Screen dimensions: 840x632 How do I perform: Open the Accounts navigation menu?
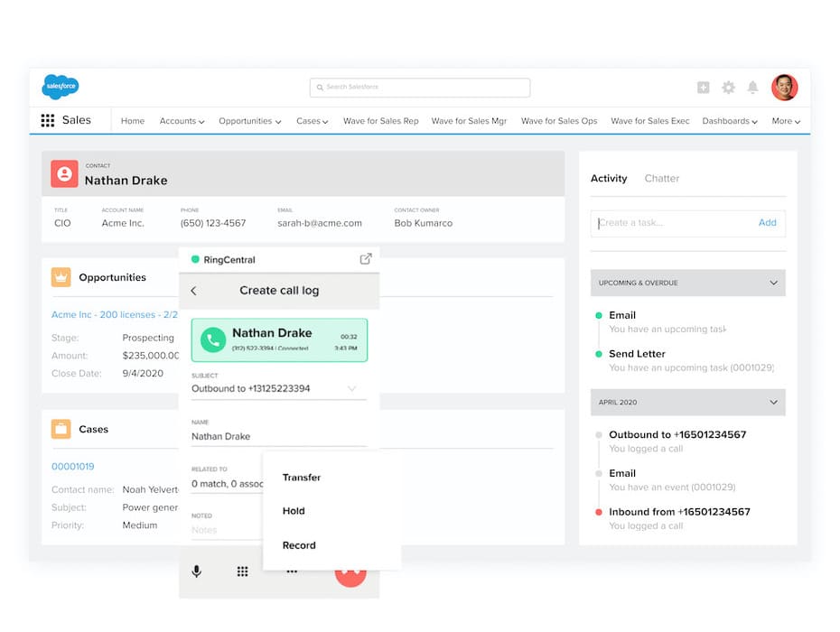click(182, 121)
